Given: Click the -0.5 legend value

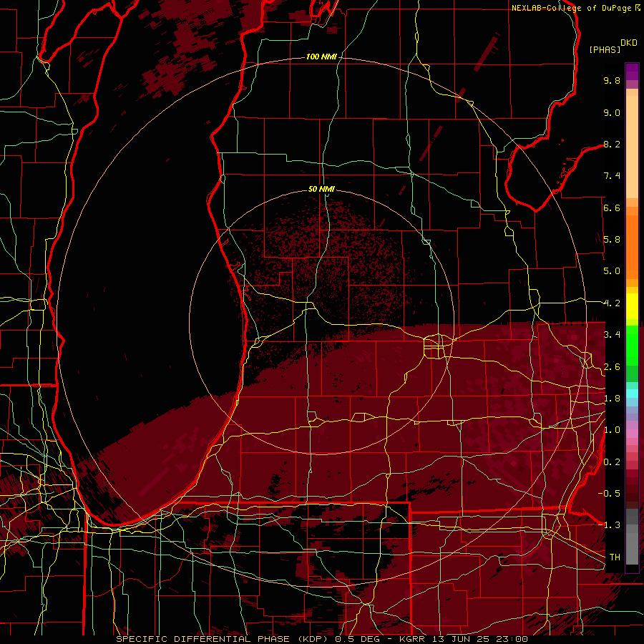Looking at the screenshot, I should [x=609, y=493].
